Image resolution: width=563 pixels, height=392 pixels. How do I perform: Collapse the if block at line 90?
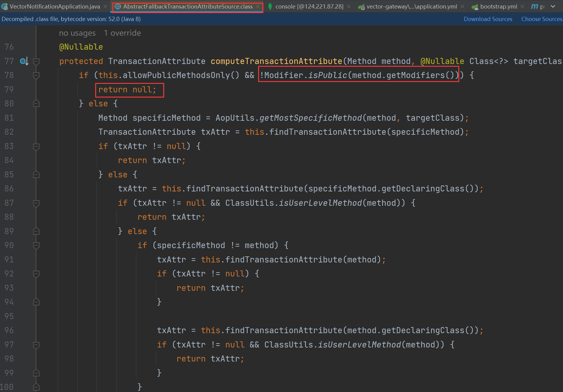pyautogui.click(x=36, y=245)
